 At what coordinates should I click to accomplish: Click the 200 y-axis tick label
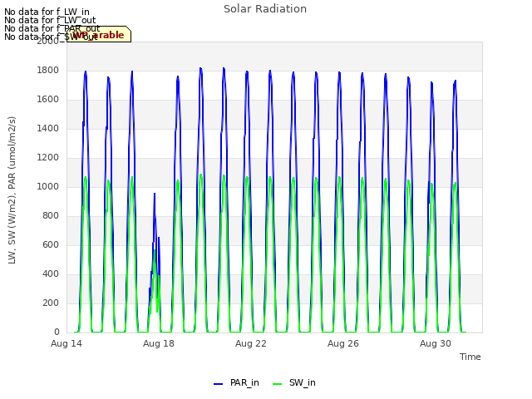pos(51,303)
